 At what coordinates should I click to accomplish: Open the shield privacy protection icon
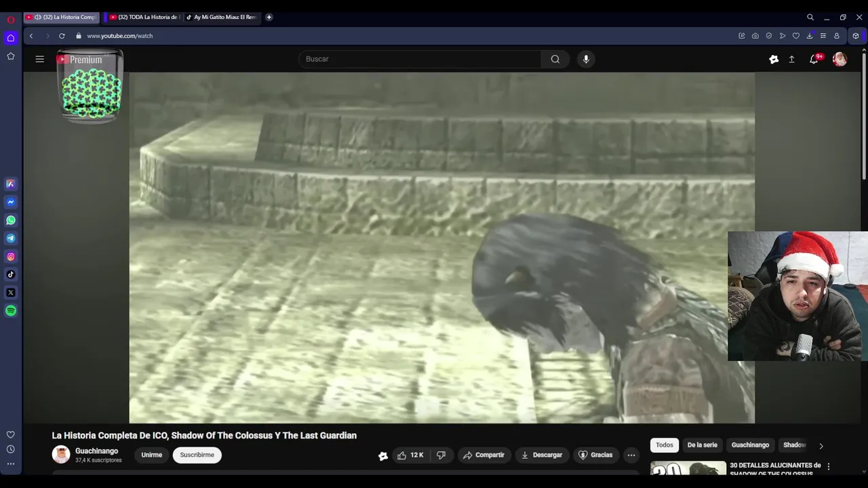tap(769, 36)
